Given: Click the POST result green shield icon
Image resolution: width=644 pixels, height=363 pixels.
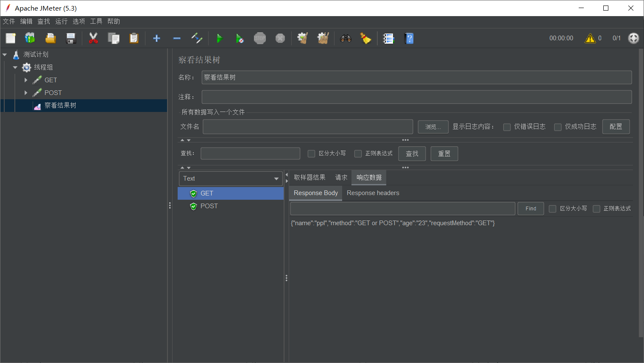Looking at the screenshot, I should (x=193, y=206).
